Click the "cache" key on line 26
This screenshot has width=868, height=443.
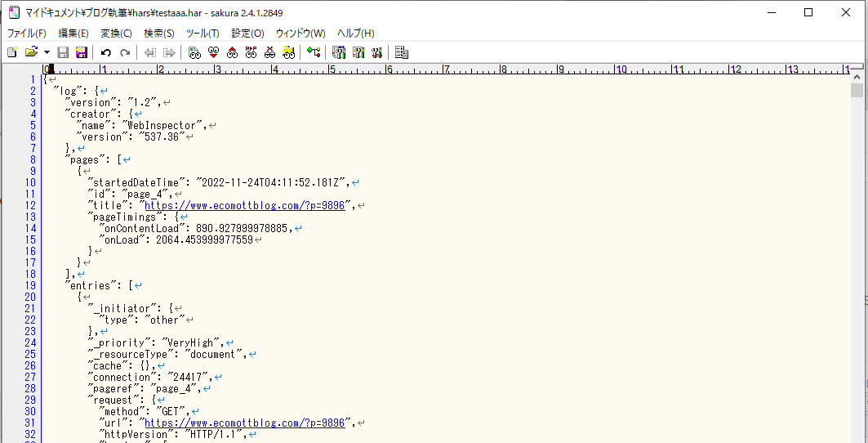click(x=108, y=366)
